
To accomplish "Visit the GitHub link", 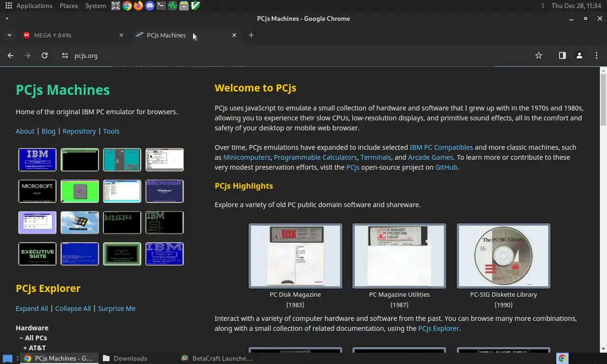I will (446, 167).
